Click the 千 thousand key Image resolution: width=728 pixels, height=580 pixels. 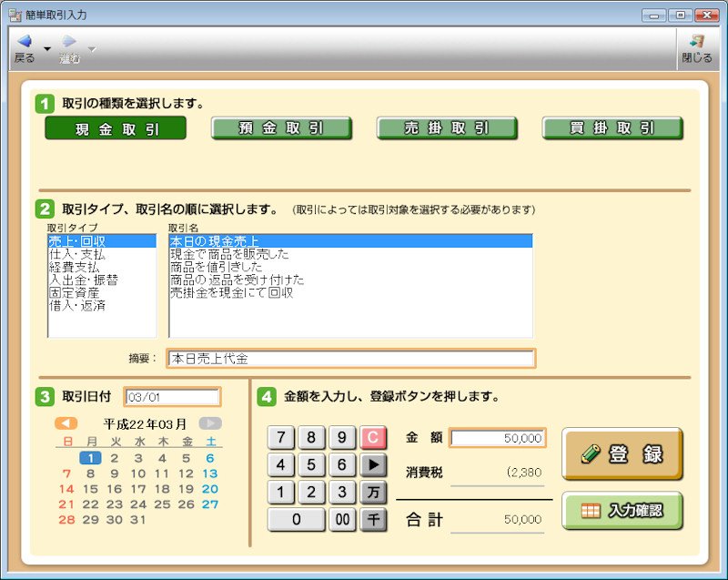tap(373, 519)
